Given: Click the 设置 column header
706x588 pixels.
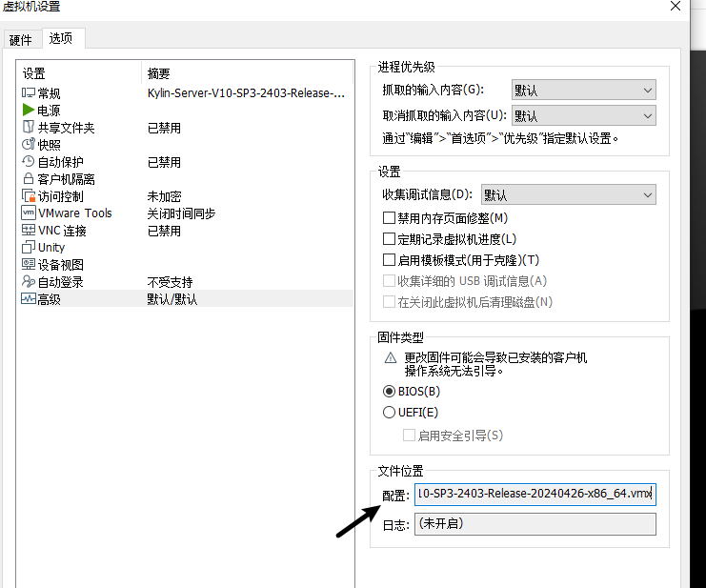Looking at the screenshot, I should pyautogui.click(x=34, y=73).
